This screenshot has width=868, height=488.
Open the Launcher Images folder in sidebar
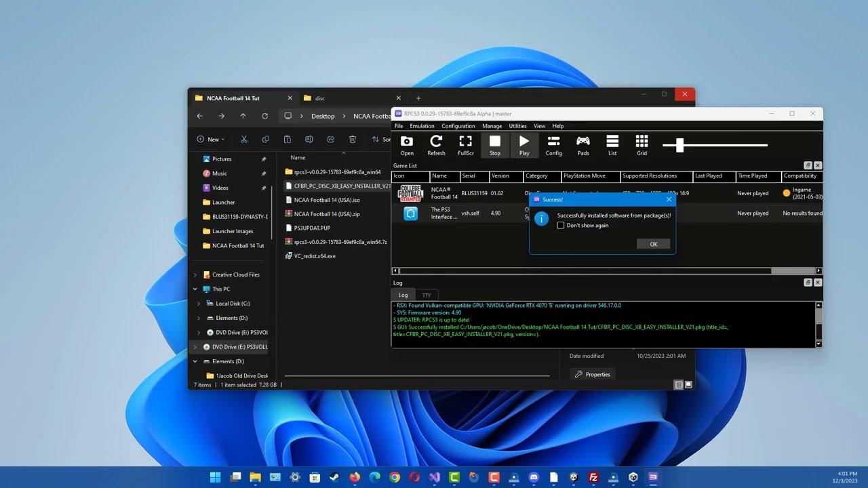[x=233, y=231]
